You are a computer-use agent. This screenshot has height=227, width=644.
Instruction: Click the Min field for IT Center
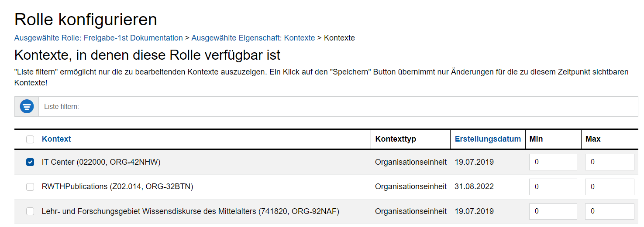(x=553, y=162)
